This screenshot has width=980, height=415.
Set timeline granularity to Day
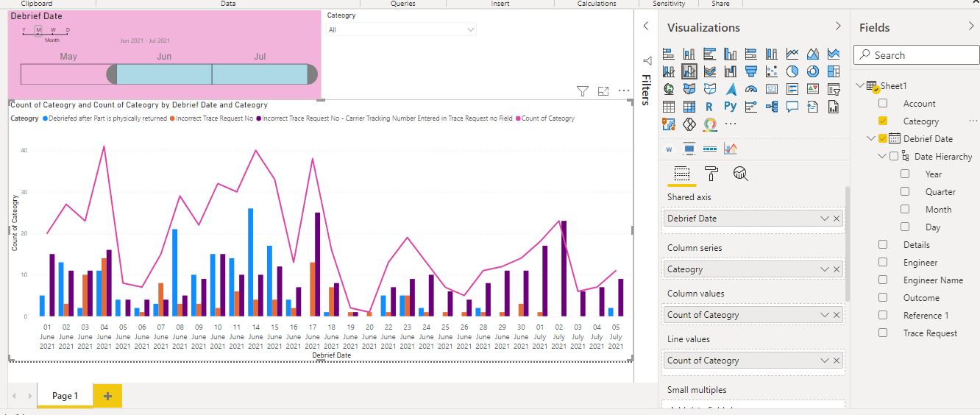pyautogui.click(x=68, y=30)
